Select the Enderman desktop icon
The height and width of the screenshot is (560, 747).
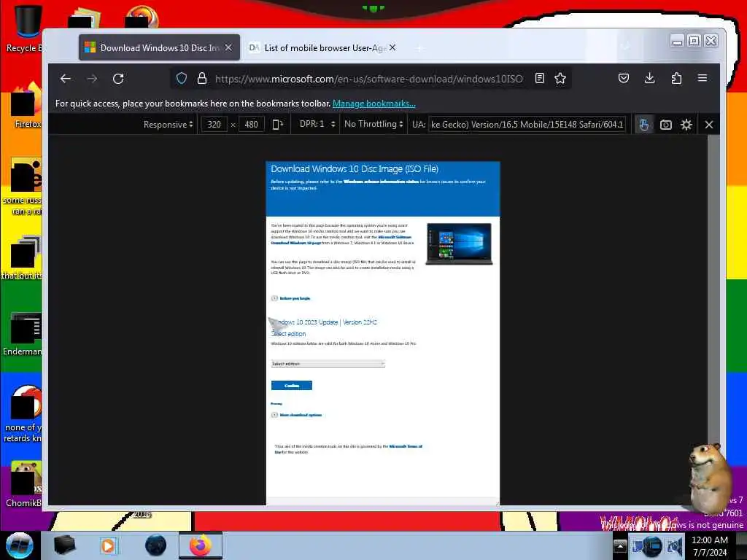[24, 334]
